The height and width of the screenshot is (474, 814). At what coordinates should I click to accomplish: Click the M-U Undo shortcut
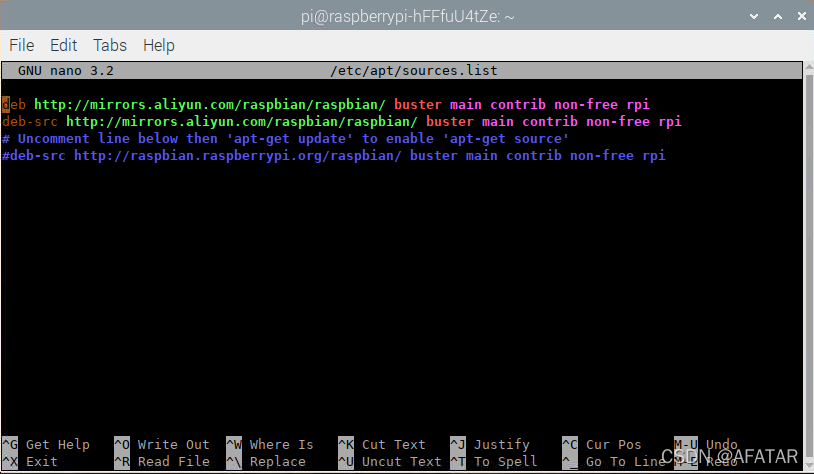point(706,444)
